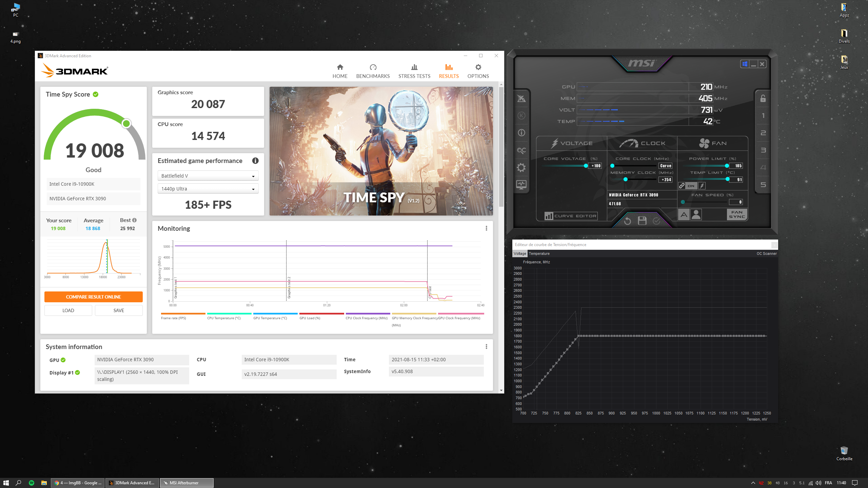
Task: Open the Stress Tests tab
Action: [414, 71]
